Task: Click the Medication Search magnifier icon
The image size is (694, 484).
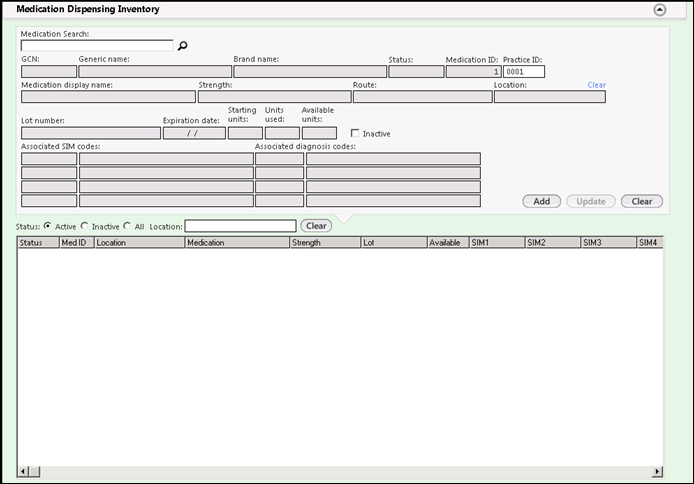Action: coord(182,46)
